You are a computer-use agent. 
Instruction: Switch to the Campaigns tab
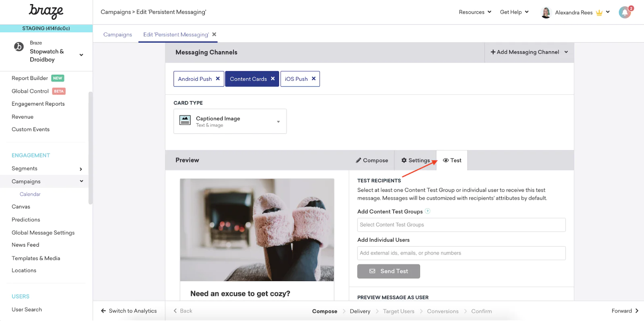click(x=118, y=35)
